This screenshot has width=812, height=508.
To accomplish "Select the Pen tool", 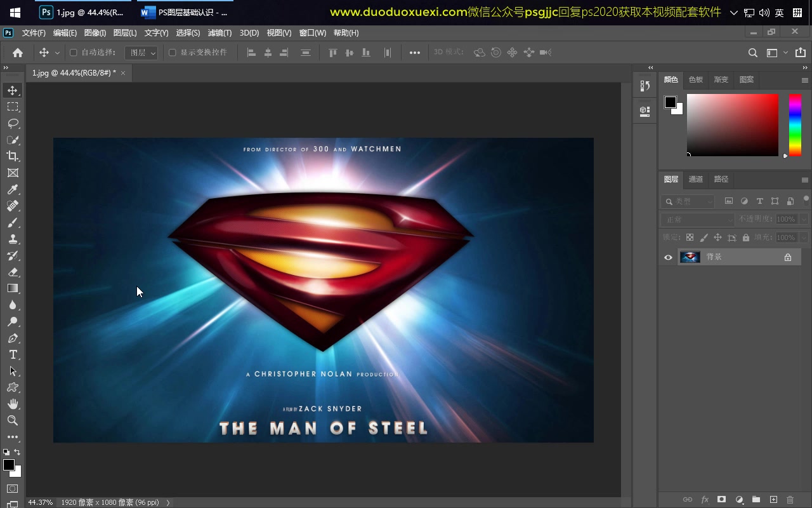I will (x=13, y=338).
